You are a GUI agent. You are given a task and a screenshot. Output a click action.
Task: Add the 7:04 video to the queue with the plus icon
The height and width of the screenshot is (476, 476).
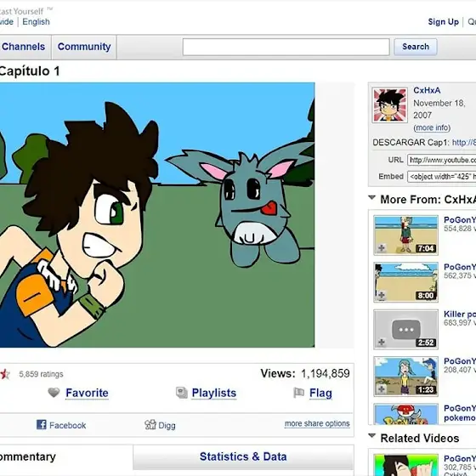coord(382,248)
